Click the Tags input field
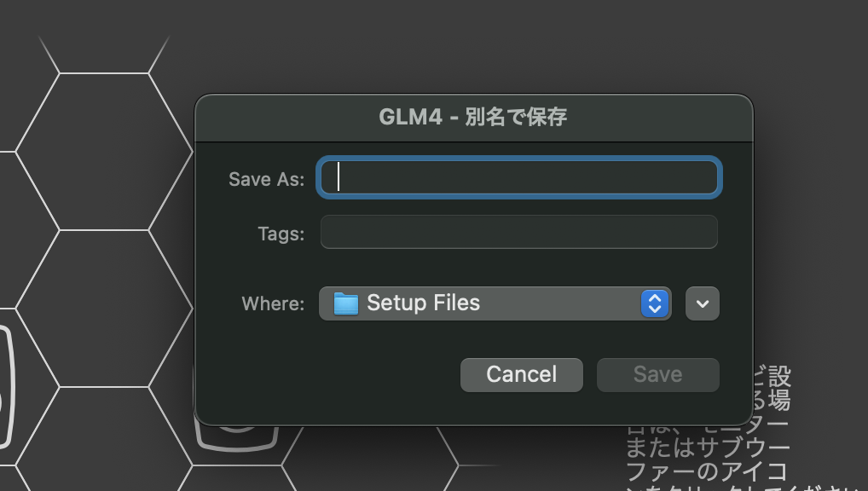This screenshot has width=868, height=491. click(x=518, y=232)
